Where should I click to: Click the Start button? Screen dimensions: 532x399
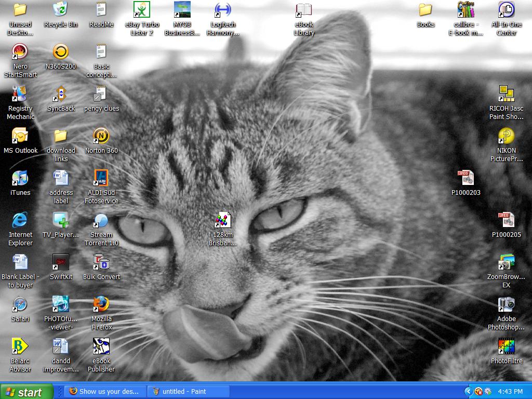(26, 392)
